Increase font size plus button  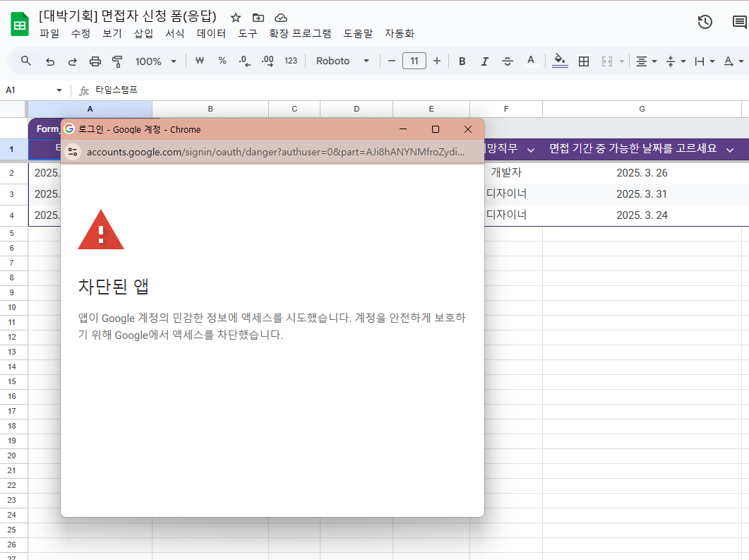436,61
